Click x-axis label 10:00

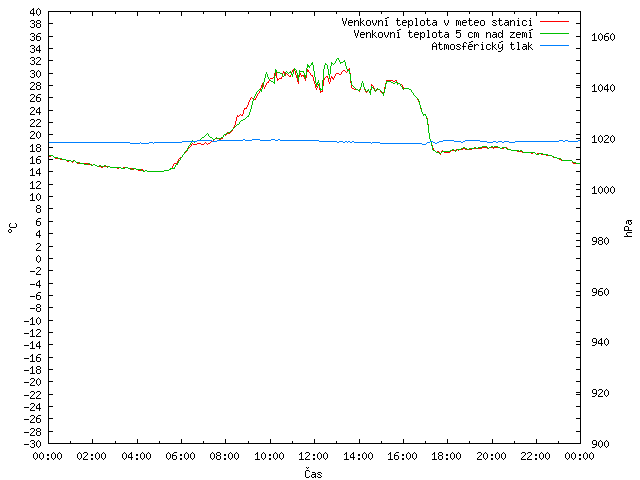[269, 456]
